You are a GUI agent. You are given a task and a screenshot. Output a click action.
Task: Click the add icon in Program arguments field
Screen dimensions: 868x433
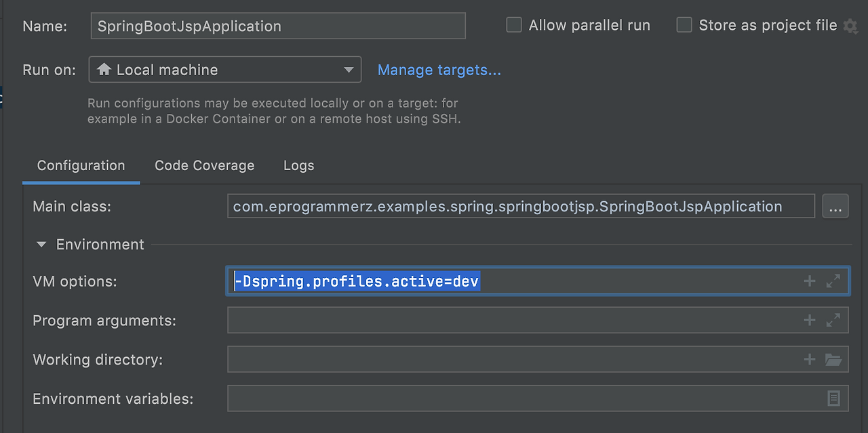coord(809,319)
